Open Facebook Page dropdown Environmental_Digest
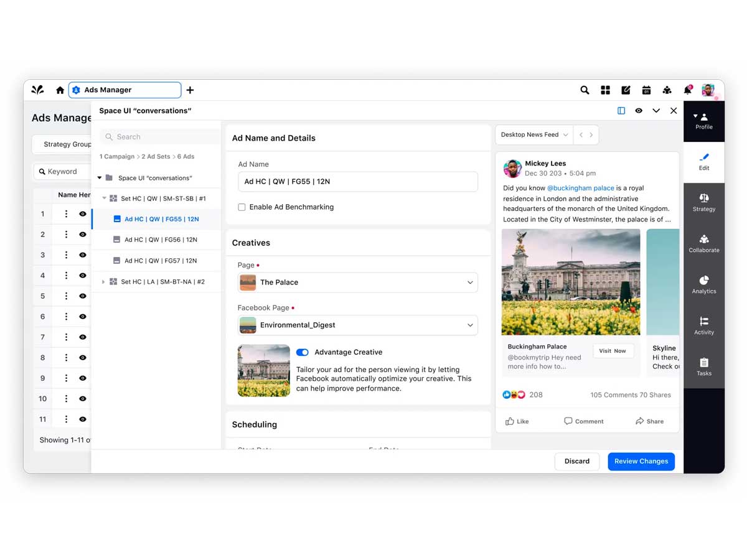Image resolution: width=747 pixels, height=560 pixels. pyautogui.click(x=358, y=325)
